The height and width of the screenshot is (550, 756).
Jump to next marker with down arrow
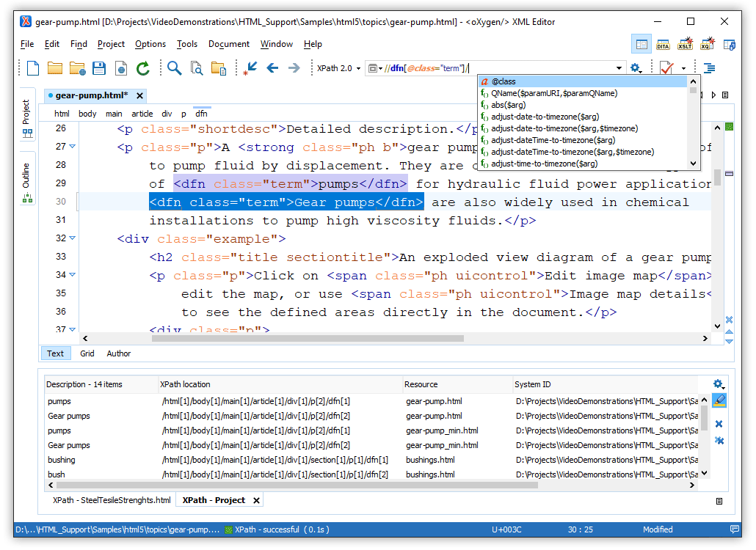click(x=729, y=342)
